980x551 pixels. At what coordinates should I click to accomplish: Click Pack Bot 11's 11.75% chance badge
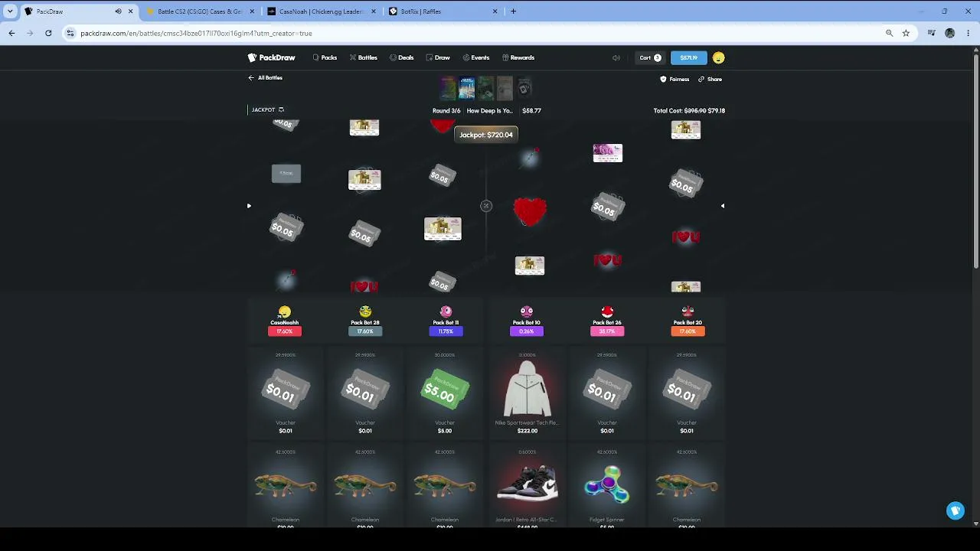point(446,331)
